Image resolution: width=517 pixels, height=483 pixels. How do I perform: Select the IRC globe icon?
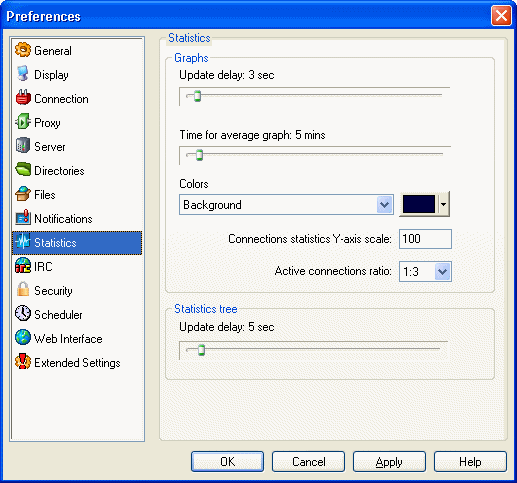pyautogui.click(x=23, y=266)
